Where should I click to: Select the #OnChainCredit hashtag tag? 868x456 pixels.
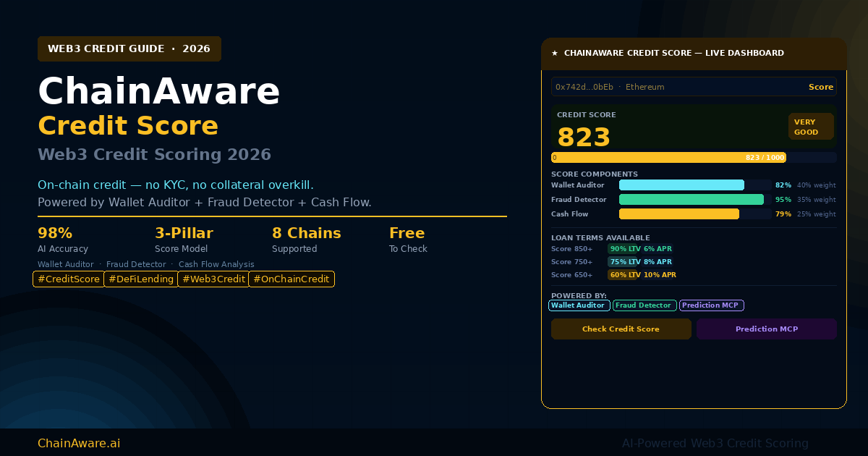tap(292, 279)
